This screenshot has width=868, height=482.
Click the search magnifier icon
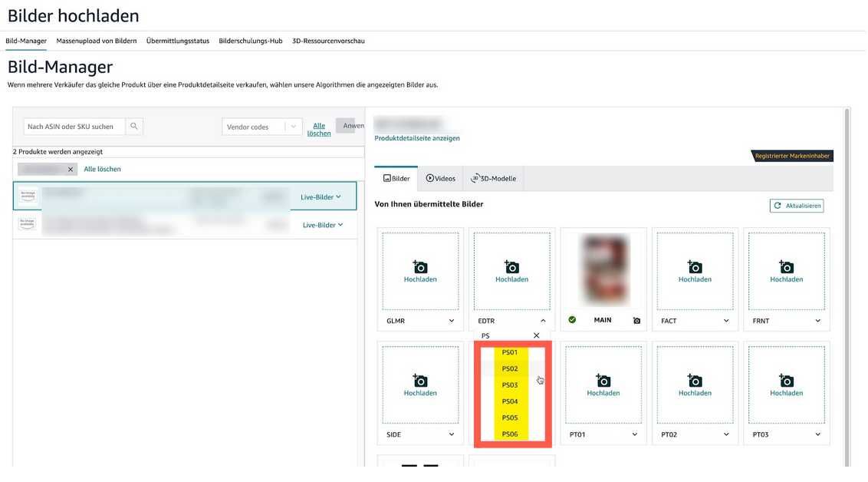point(134,127)
